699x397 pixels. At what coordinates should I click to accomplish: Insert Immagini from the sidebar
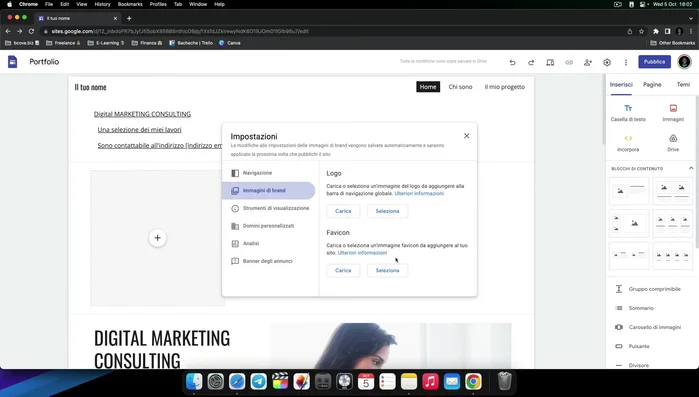[673, 113]
